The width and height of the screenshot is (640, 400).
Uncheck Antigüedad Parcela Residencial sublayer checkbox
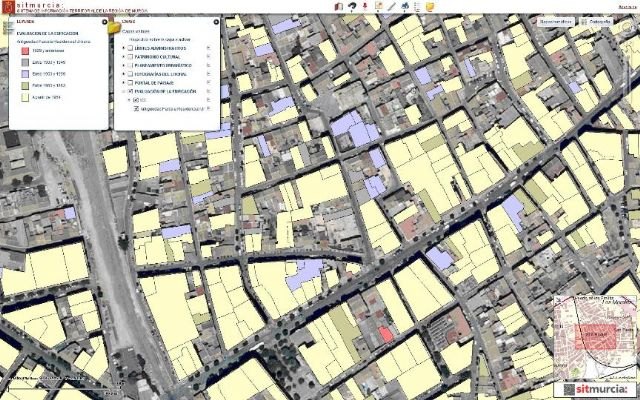point(137,109)
